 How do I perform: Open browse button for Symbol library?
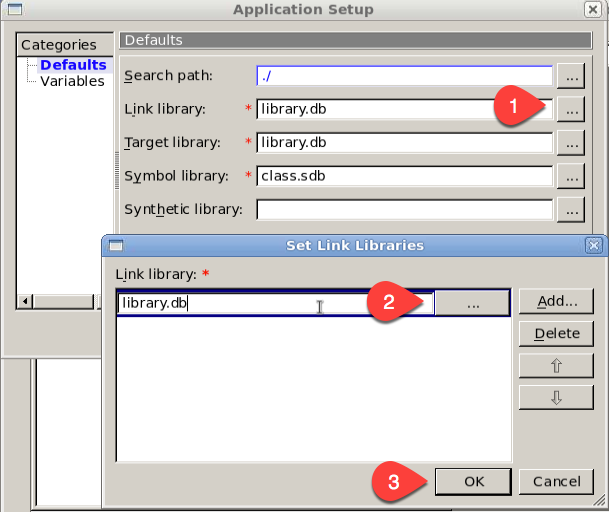(571, 176)
